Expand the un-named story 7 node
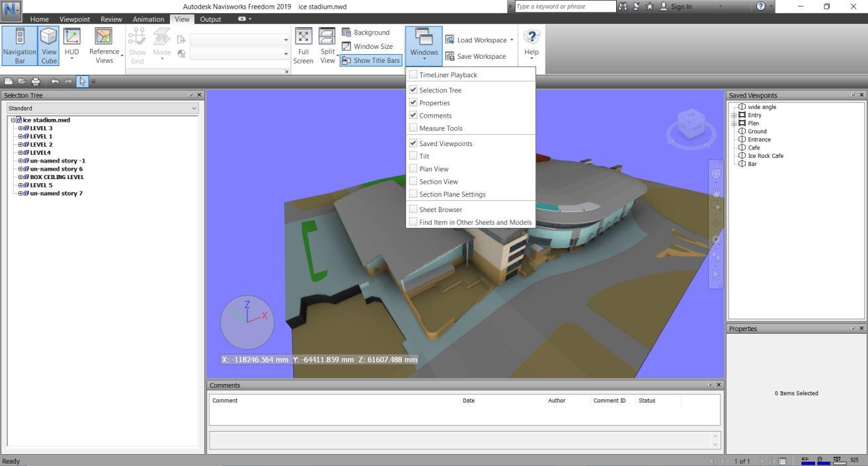Image resolution: width=868 pixels, height=466 pixels. [x=20, y=193]
